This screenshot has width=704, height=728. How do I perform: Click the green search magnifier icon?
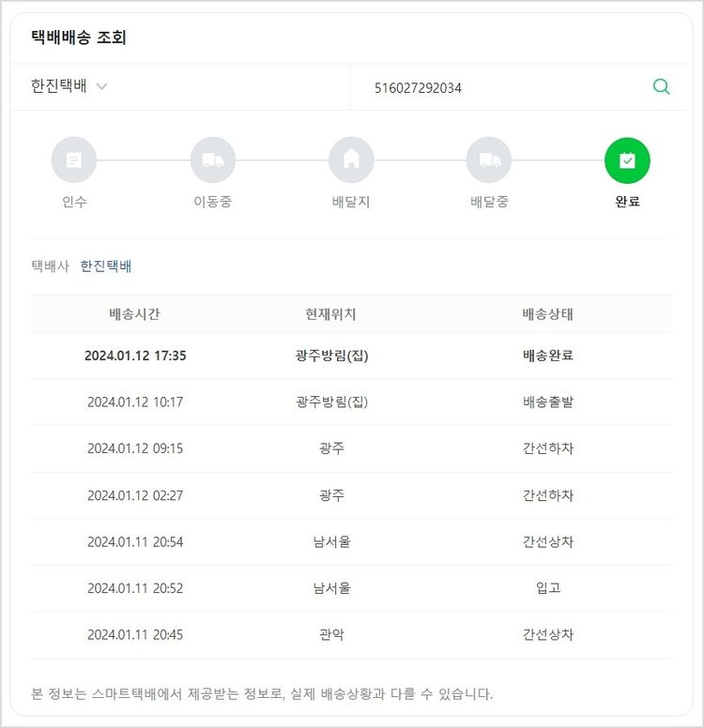click(x=661, y=87)
